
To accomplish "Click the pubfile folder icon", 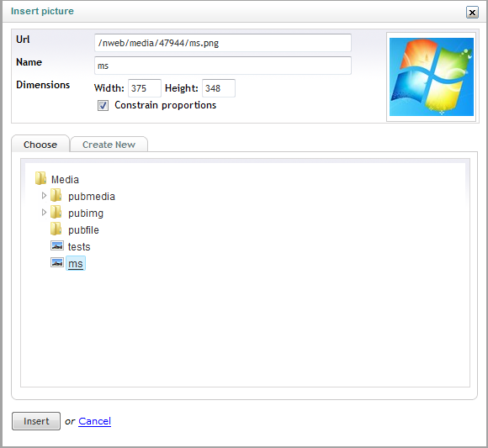I will point(56,229).
